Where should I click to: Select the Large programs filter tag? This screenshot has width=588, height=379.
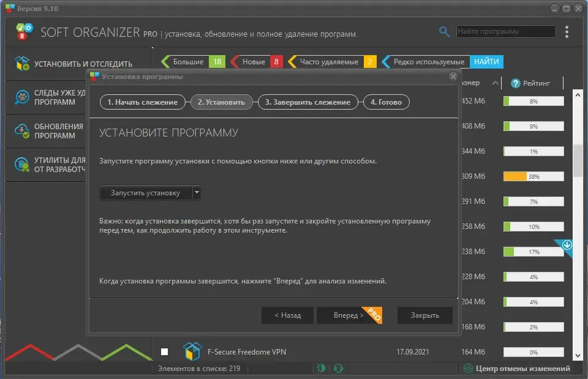[x=193, y=62]
